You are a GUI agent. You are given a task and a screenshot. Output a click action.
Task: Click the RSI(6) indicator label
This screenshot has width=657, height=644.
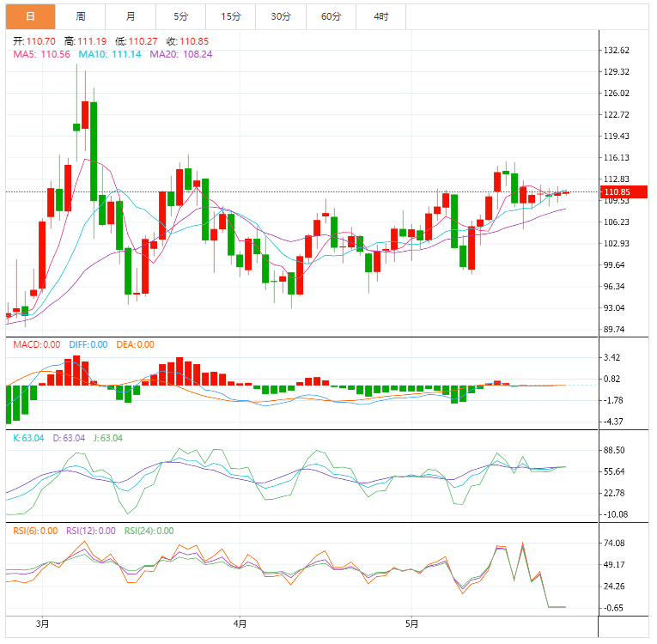coord(35,531)
